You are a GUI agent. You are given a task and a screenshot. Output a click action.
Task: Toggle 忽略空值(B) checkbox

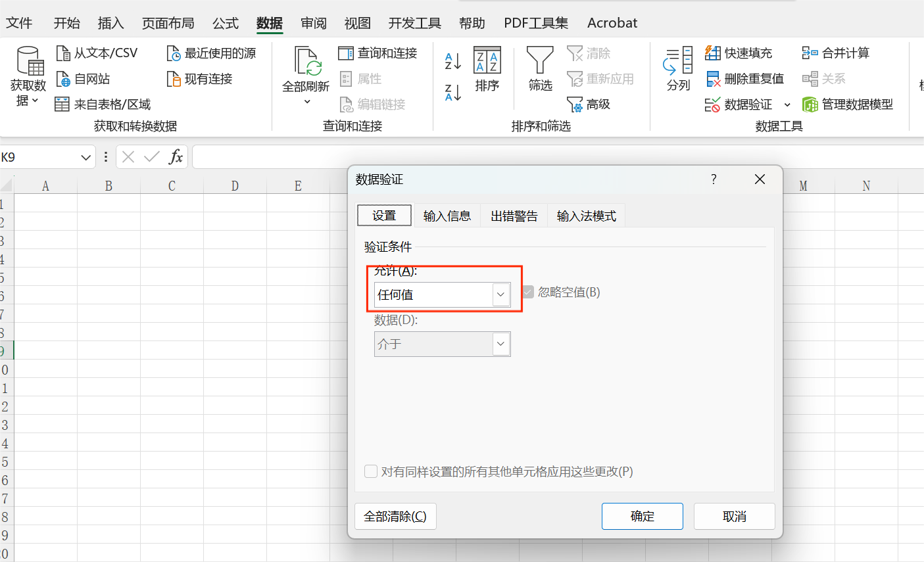pos(528,292)
